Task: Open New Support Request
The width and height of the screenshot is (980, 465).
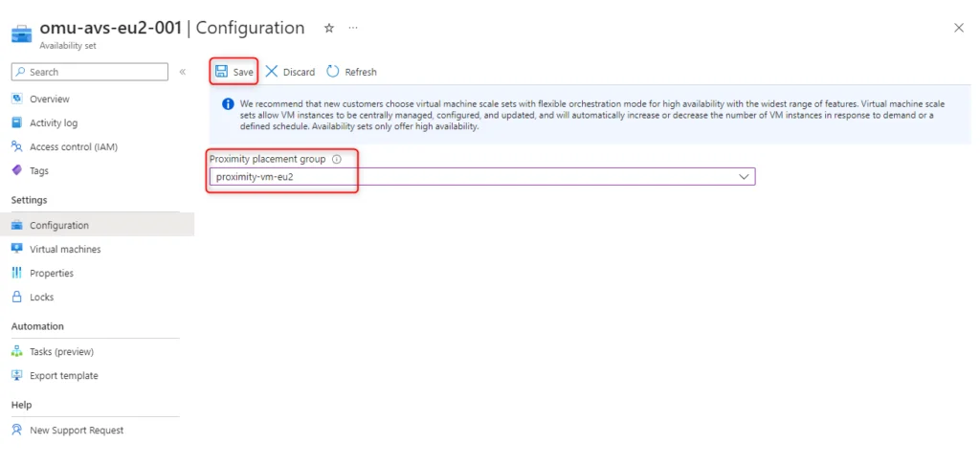Action: click(x=77, y=430)
